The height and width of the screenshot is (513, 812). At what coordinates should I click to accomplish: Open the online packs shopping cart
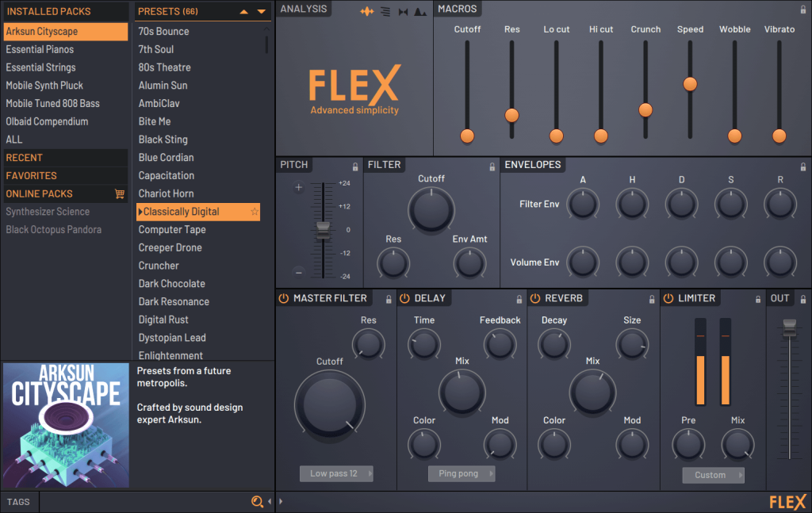(x=120, y=193)
